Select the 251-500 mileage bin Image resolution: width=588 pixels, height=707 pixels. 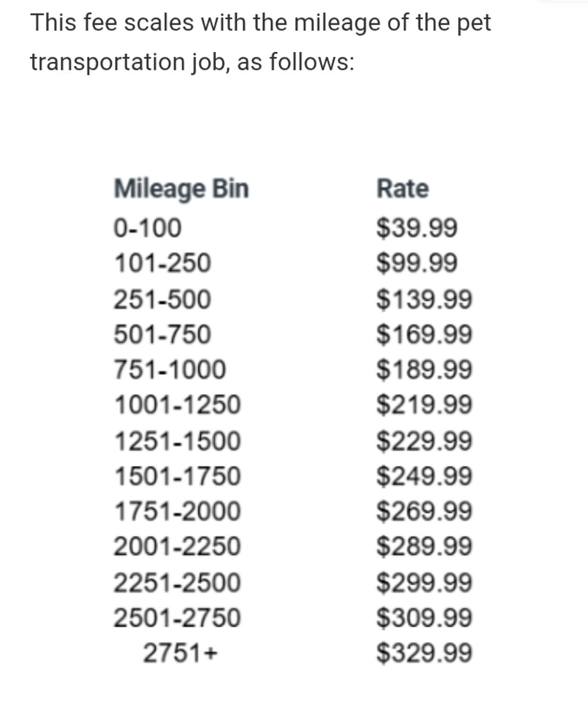pos(162,299)
